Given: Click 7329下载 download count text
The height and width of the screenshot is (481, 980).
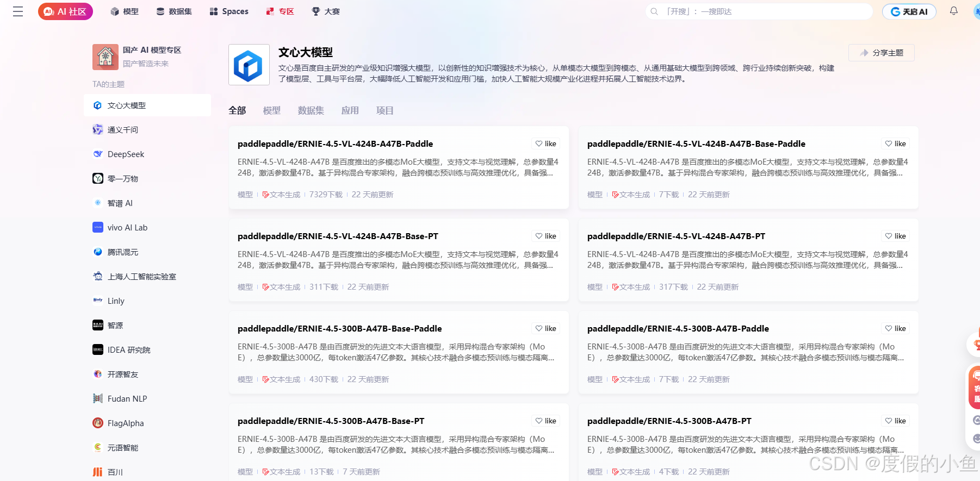Looking at the screenshot, I should pos(326,195).
